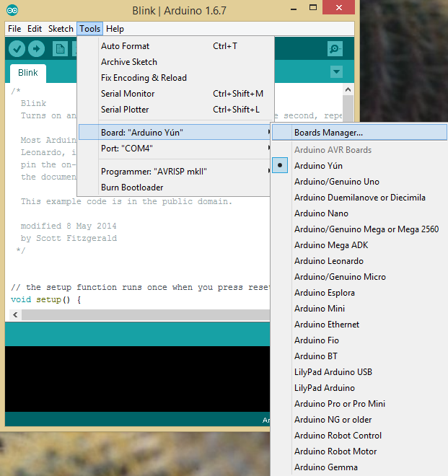Click the horizontal scrollbar track

146,315
